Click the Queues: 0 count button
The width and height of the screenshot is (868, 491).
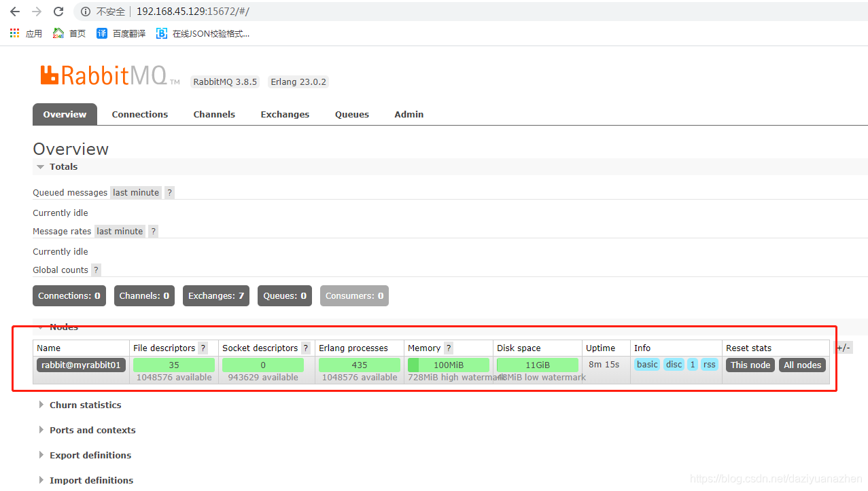(285, 296)
